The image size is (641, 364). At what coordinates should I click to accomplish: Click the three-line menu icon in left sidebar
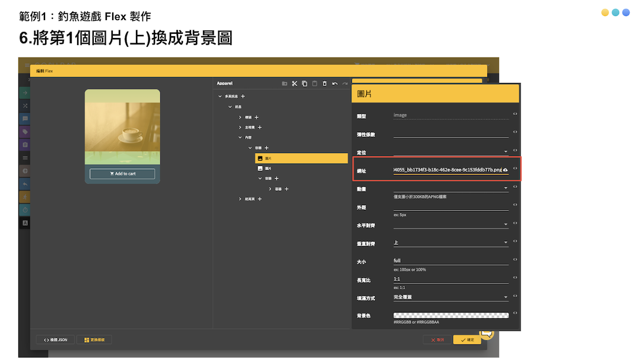click(x=25, y=158)
